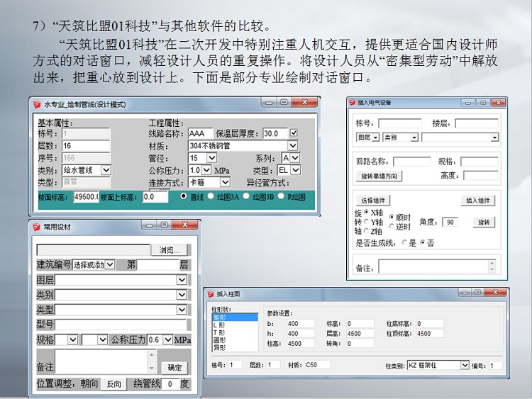
Task: Click SketchUp icon in 水专业_绘制管线 title bar
Action: pyautogui.click(x=37, y=104)
